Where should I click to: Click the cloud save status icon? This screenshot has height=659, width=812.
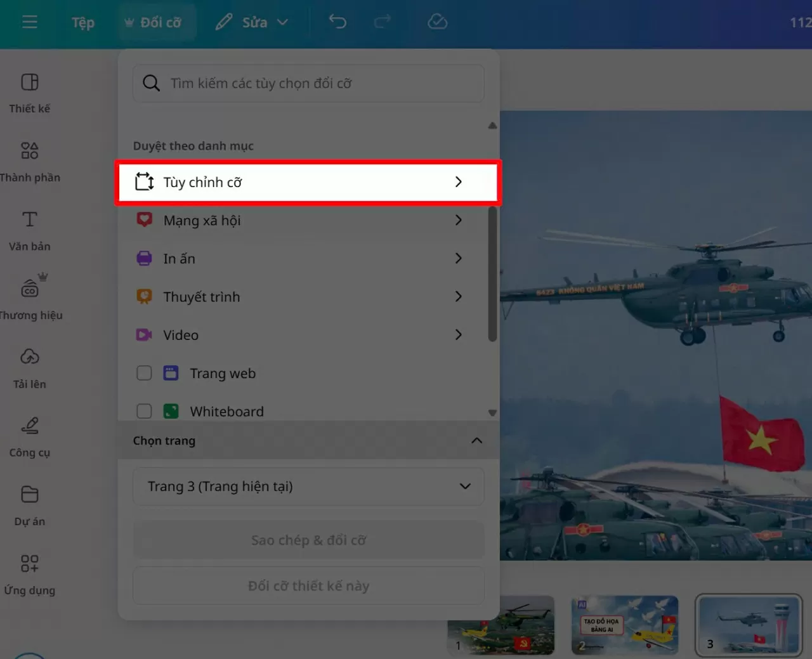[x=437, y=21]
